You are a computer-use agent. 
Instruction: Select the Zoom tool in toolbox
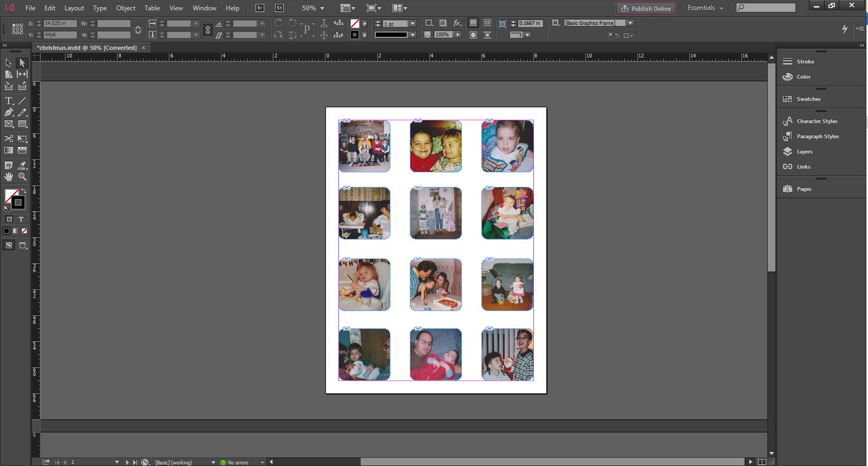click(22, 177)
